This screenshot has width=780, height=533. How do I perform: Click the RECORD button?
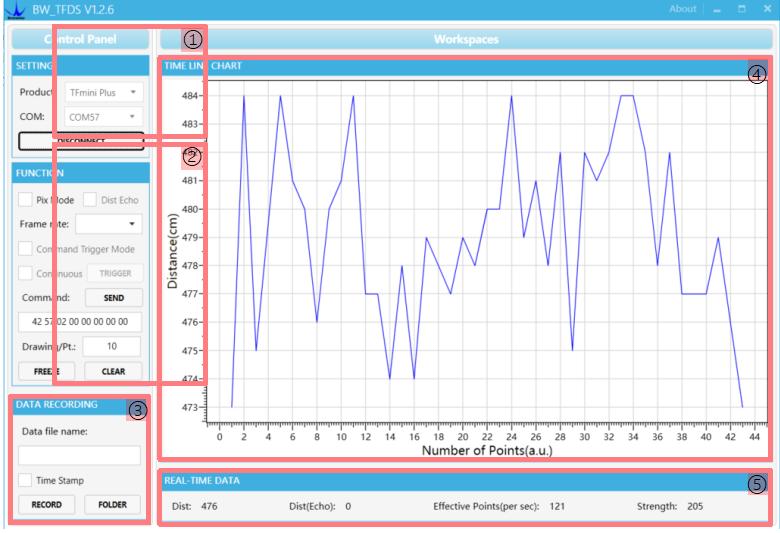coord(47,505)
